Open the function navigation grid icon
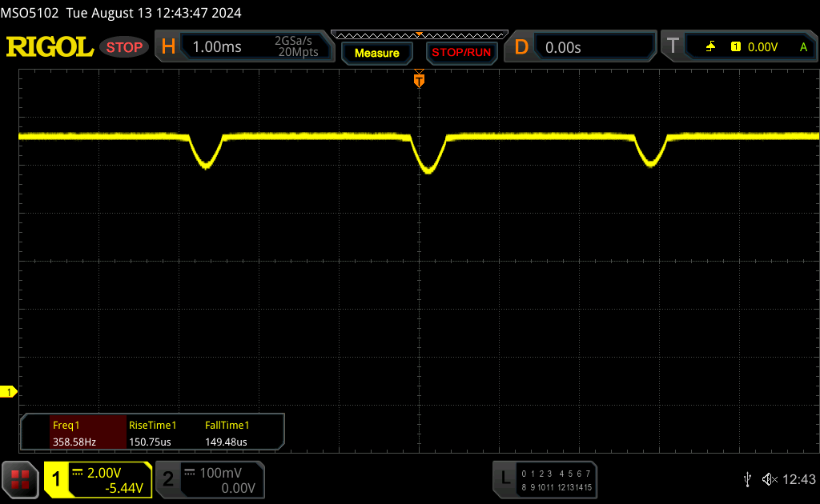Screen dimensions: 820x504 pos(20,479)
